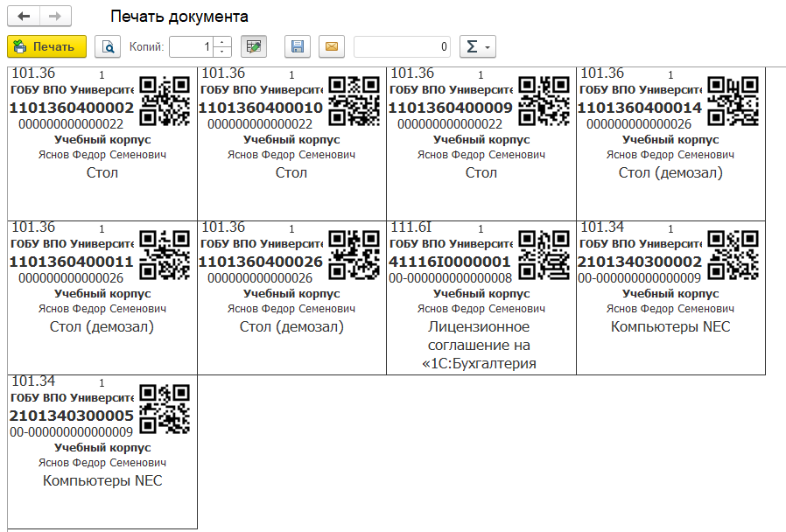
Task: Click Учебный корпус on label 1101360400002
Action: coord(102,140)
